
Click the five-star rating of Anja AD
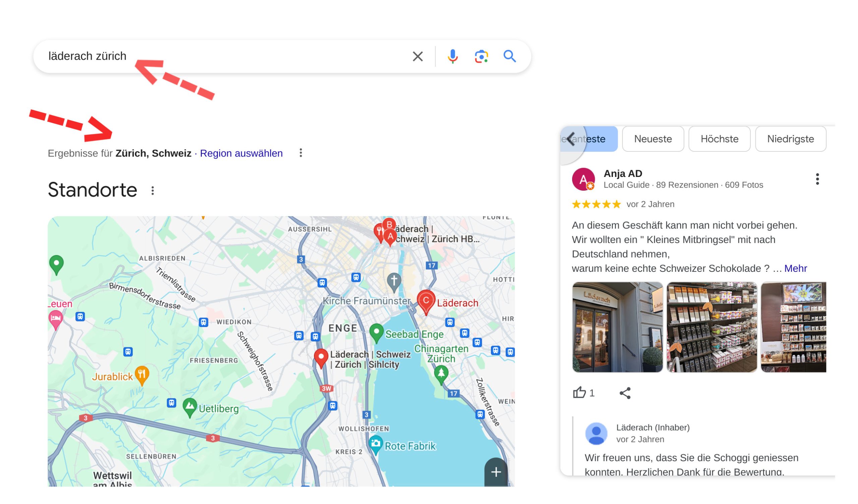pyautogui.click(x=597, y=204)
